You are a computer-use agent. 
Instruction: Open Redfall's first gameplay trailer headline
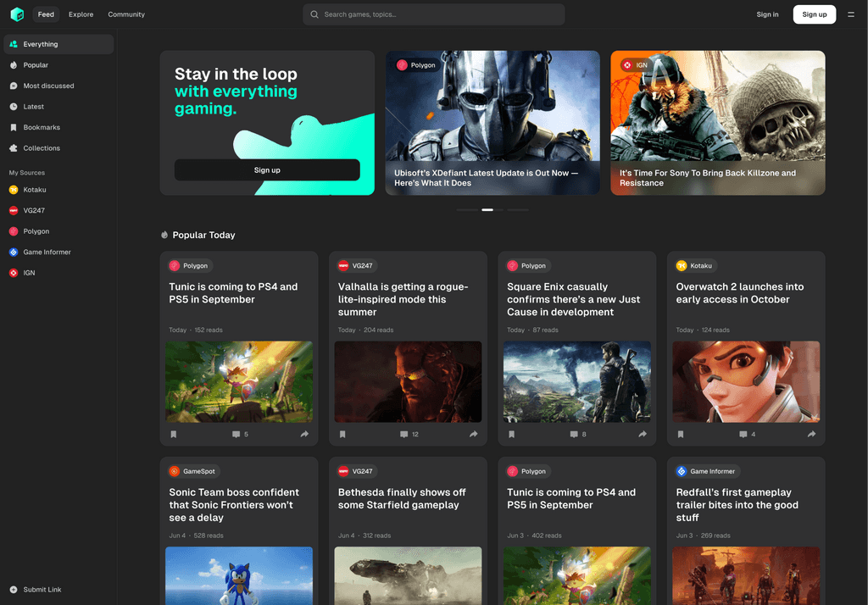(737, 505)
